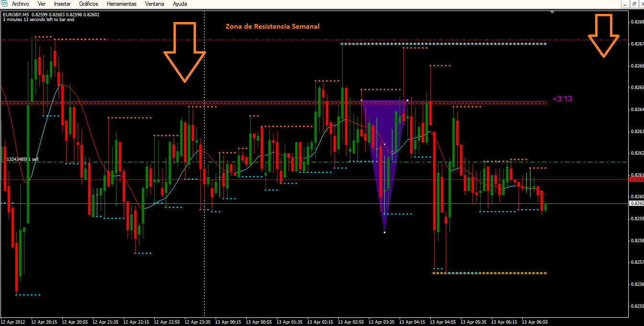Screen dimensions: 644x326
Task: Select the purple triangle shape on the chart
Action: click(384, 158)
